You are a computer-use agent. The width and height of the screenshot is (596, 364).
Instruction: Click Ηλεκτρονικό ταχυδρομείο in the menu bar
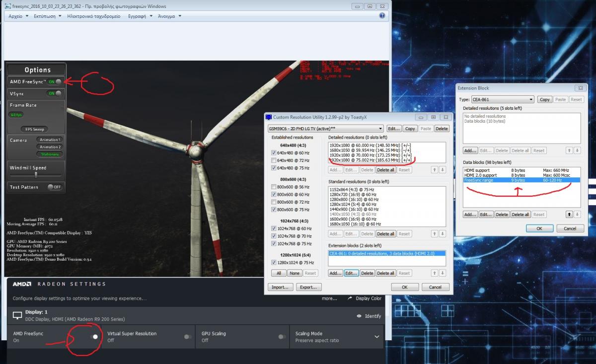(x=94, y=16)
